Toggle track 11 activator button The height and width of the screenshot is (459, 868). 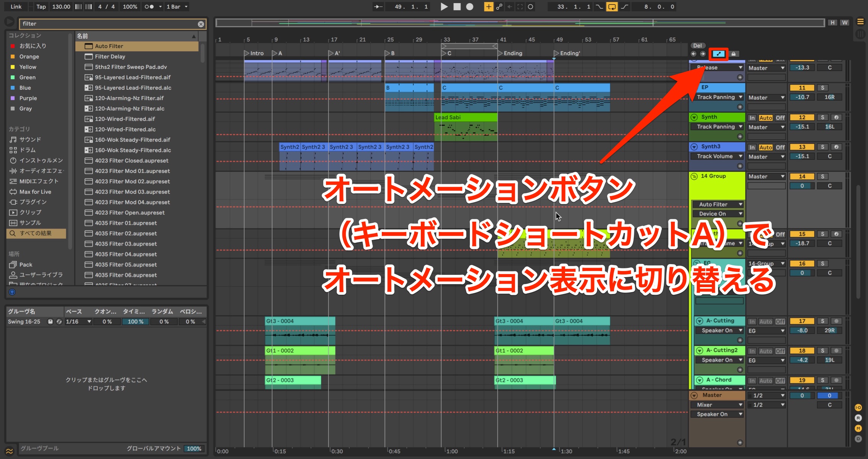pos(802,88)
